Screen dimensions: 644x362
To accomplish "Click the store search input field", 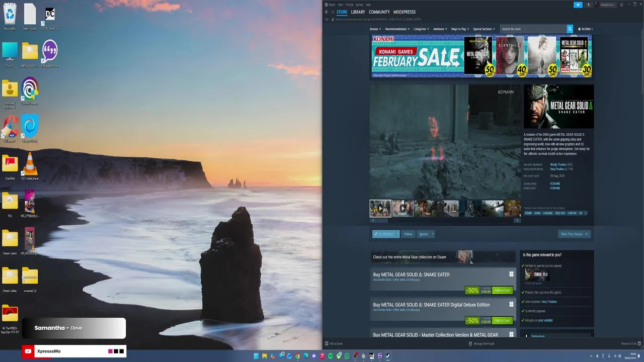I will (x=533, y=29).
